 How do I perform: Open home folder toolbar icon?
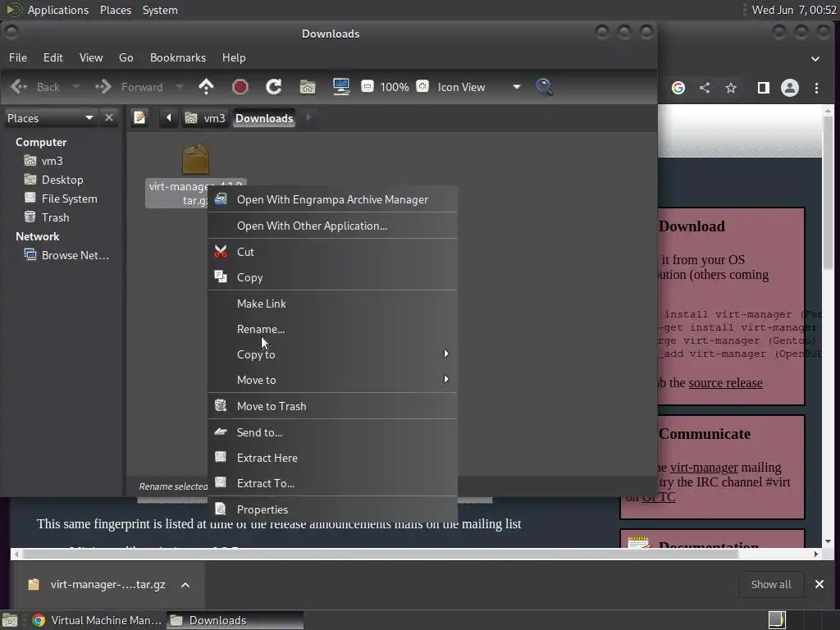[308, 87]
